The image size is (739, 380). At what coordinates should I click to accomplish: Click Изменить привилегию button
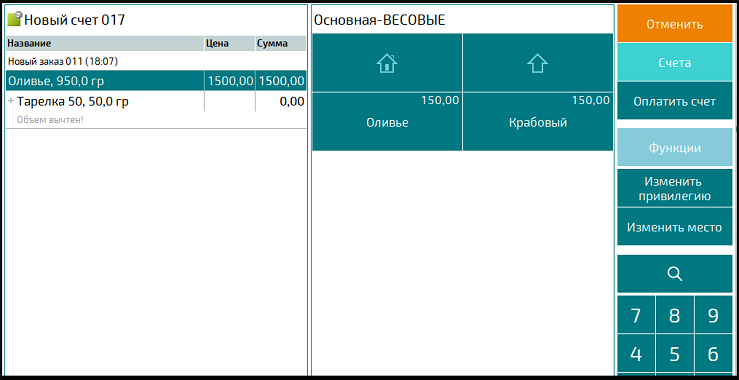tap(675, 188)
